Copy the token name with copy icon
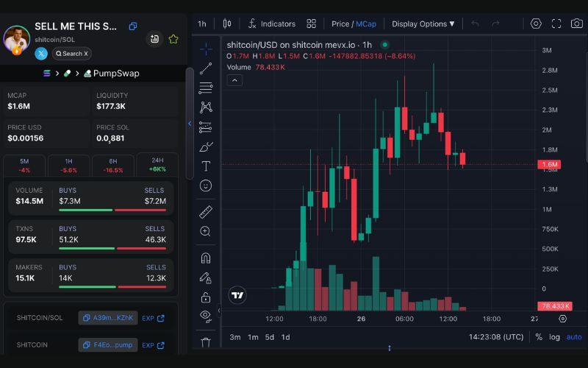 (x=133, y=26)
